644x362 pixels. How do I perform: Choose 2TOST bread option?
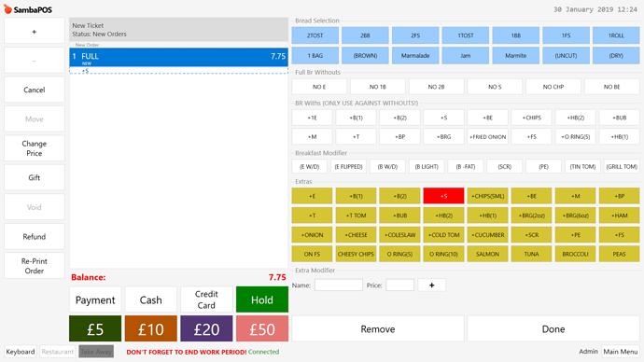coord(315,35)
